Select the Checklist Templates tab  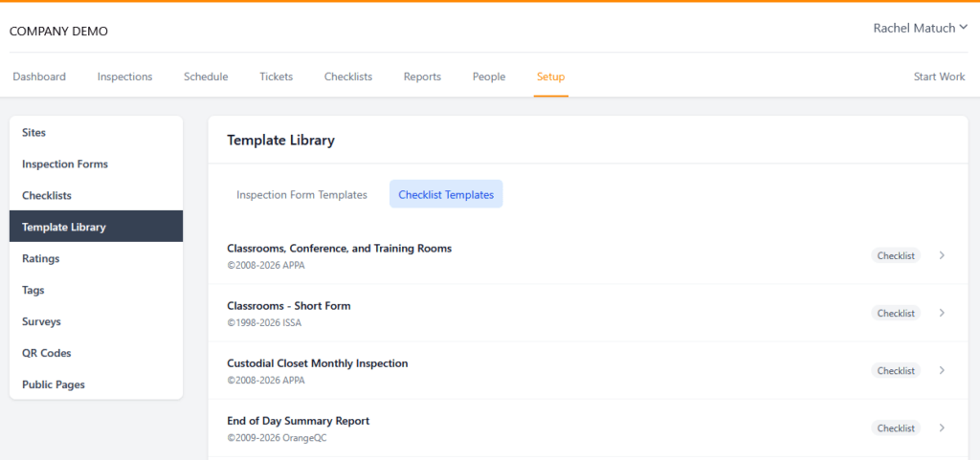tap(446, 194)
